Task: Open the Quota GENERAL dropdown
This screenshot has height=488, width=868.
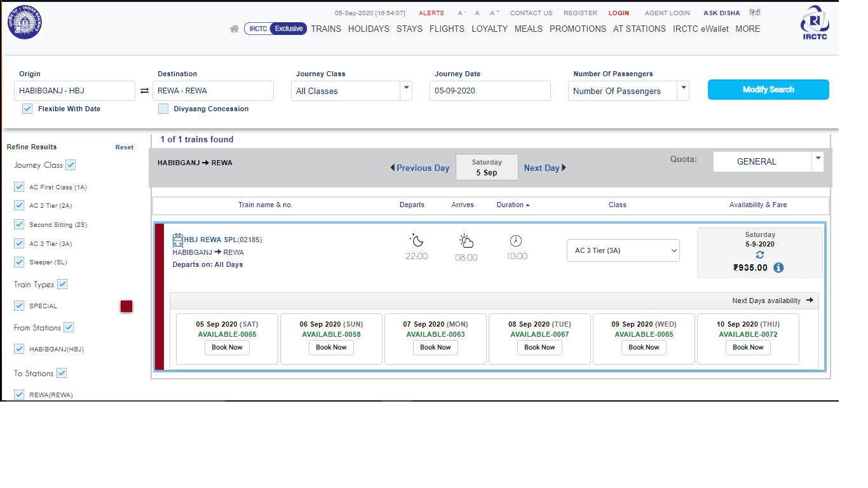Action: pyautogui.click(x=768, y=162)
